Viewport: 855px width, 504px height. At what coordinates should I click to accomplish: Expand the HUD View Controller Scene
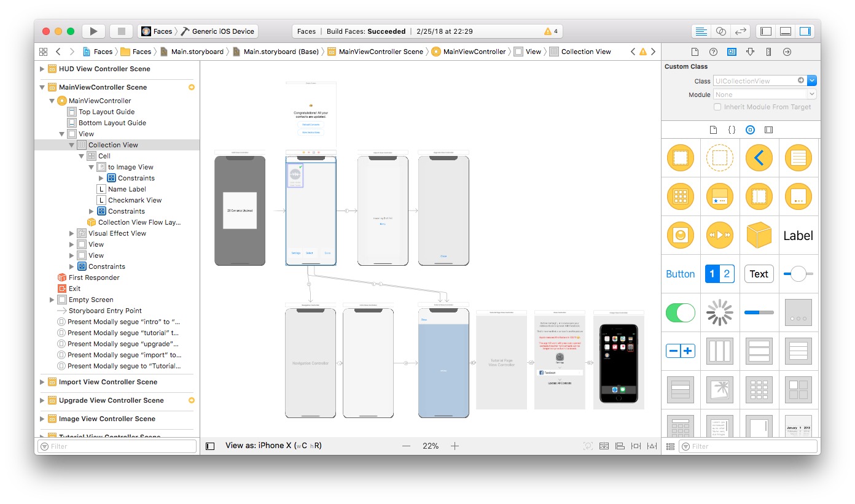42,69
